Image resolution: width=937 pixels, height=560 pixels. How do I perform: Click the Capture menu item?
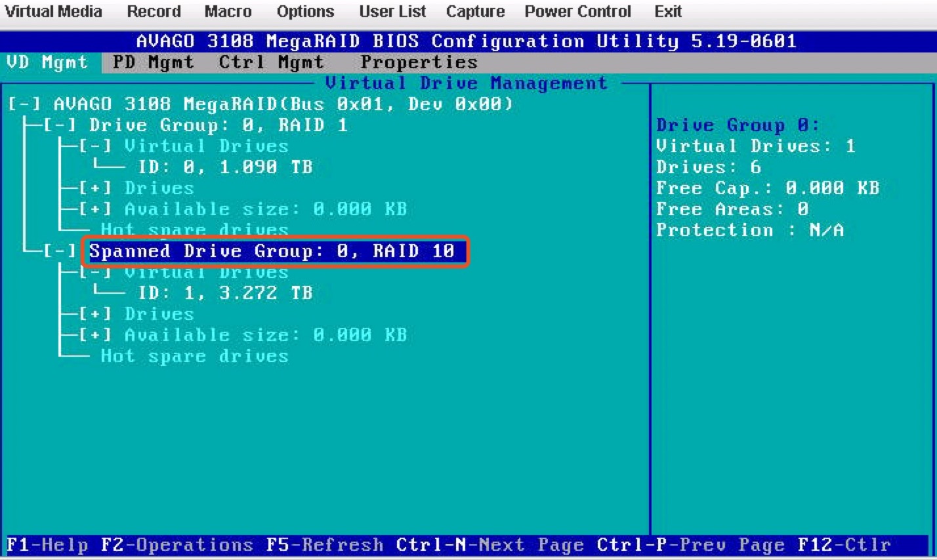(x=475, y=12)
